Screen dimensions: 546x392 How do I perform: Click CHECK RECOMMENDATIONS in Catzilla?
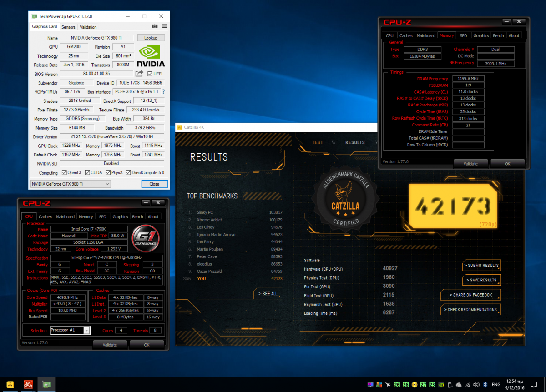coord(470,309)
